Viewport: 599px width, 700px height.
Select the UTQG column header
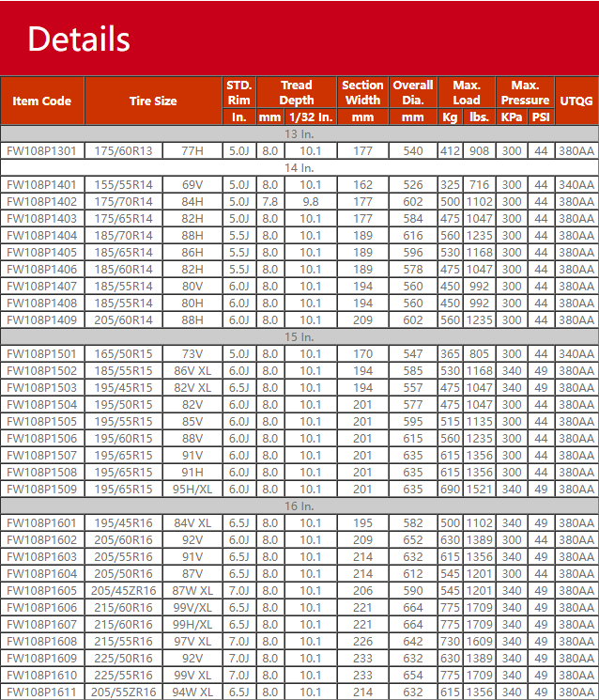click(x=576, y=101)
